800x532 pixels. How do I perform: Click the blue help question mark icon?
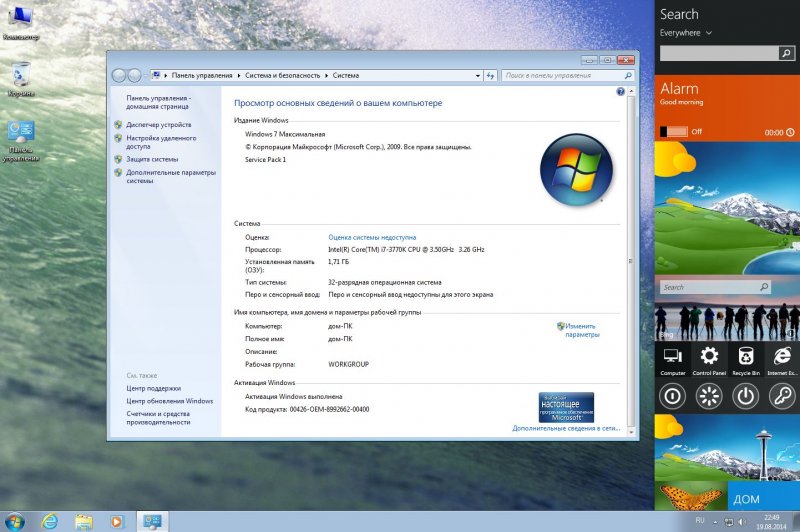(x=620, y=92)
